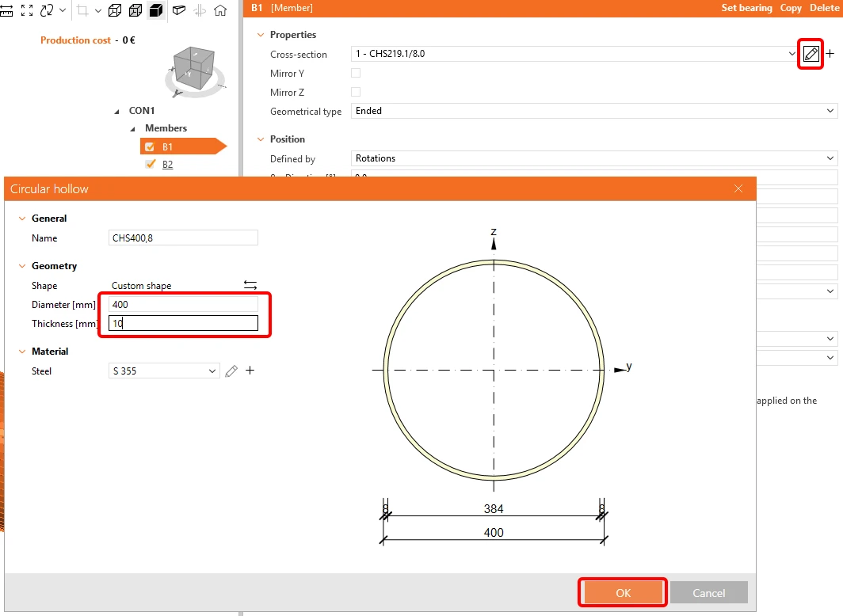Click the edit cross-section pencil icon

click(811, 54)
